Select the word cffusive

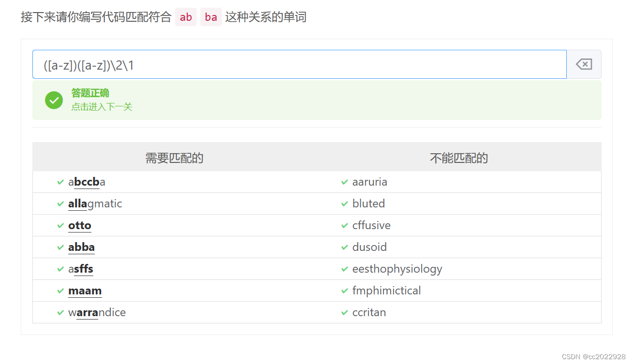371,225
